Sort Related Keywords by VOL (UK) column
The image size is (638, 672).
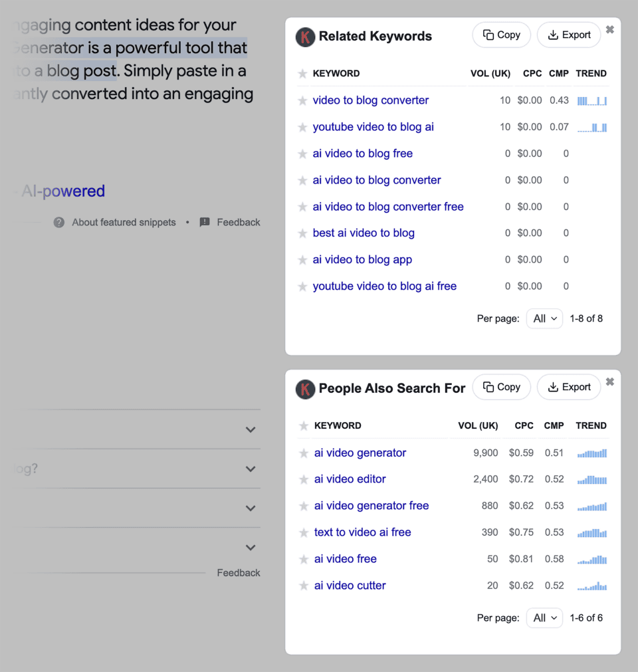click(x=490, y=74)
